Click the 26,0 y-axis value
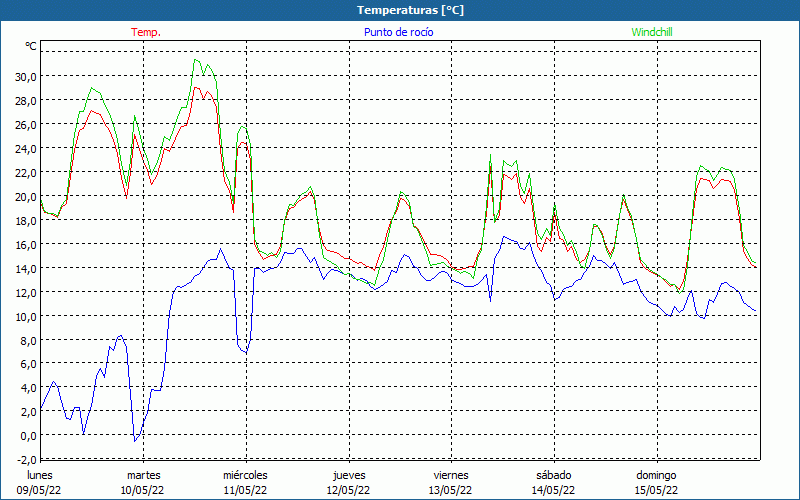This screenshot has width=800, height=500. tap(26, 124)
